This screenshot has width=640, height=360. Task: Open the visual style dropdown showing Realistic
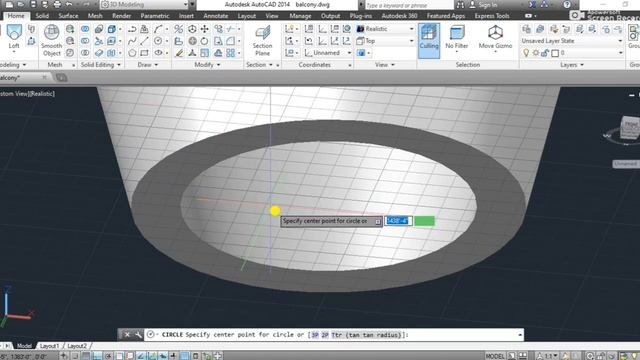(385, 29)
